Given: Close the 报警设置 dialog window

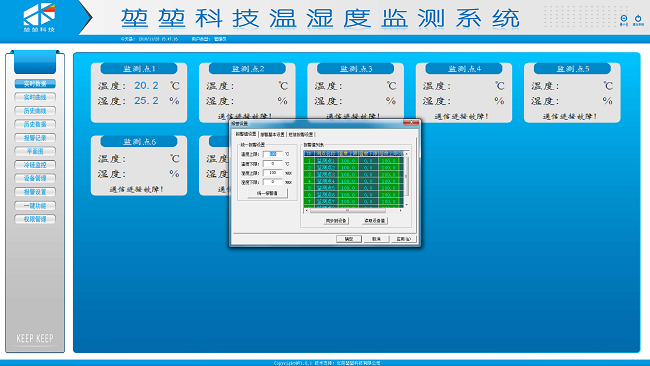Looking at the screenshot, I should pyautogui.click(x=411, y=123).
